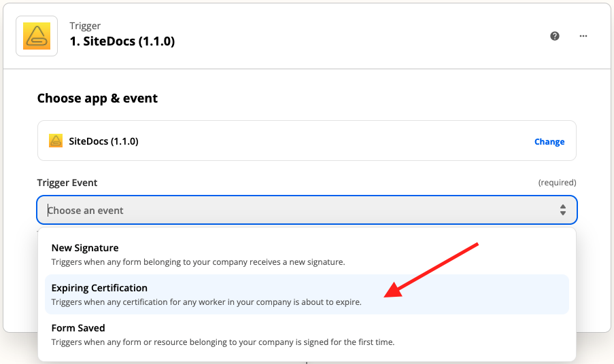Click the Change link for SiteDocs app

[549, 141]
